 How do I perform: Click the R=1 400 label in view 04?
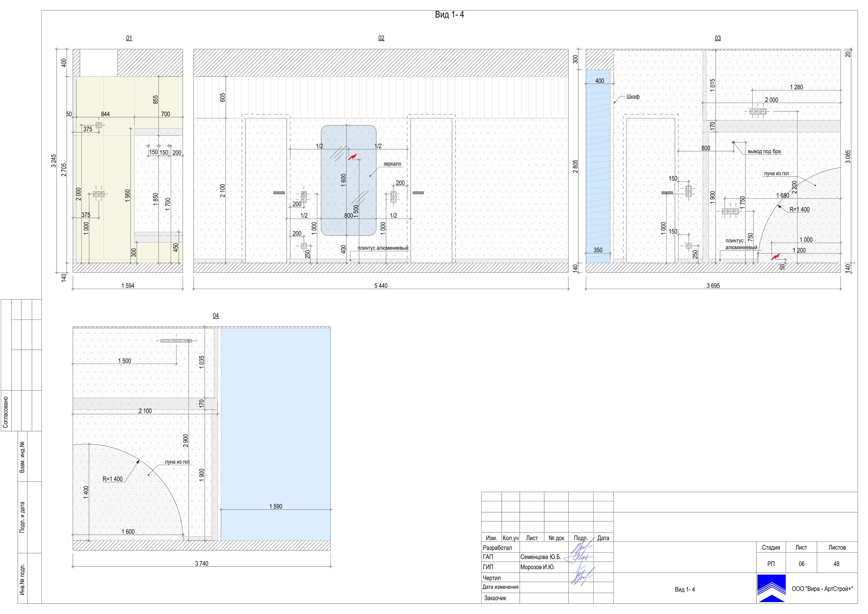click(x=113, y=479)
